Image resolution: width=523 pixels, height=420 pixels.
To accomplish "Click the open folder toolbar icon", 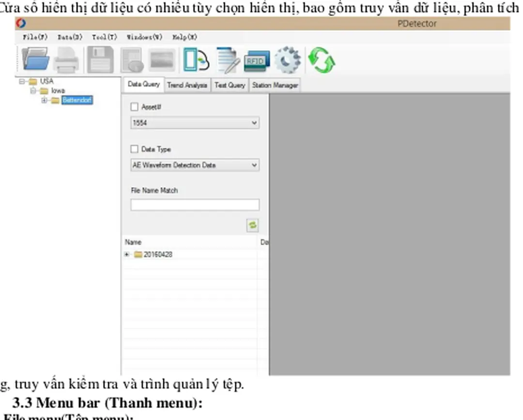I will 35,60.
